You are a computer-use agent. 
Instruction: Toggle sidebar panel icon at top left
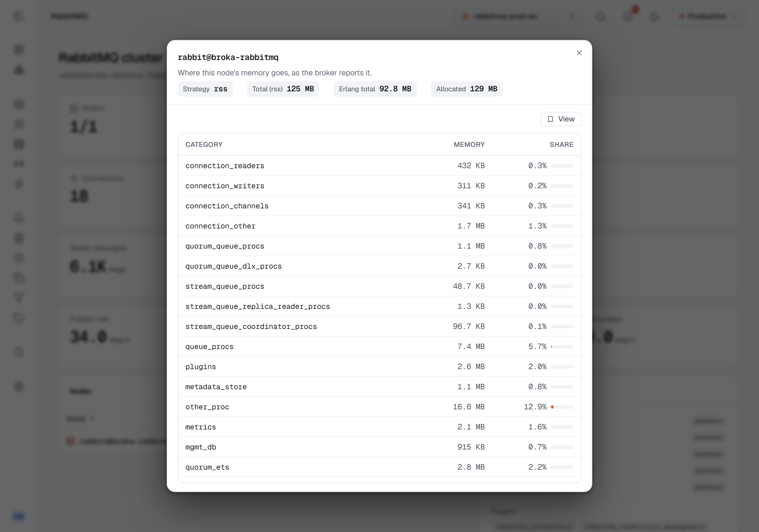pos(19,16)
